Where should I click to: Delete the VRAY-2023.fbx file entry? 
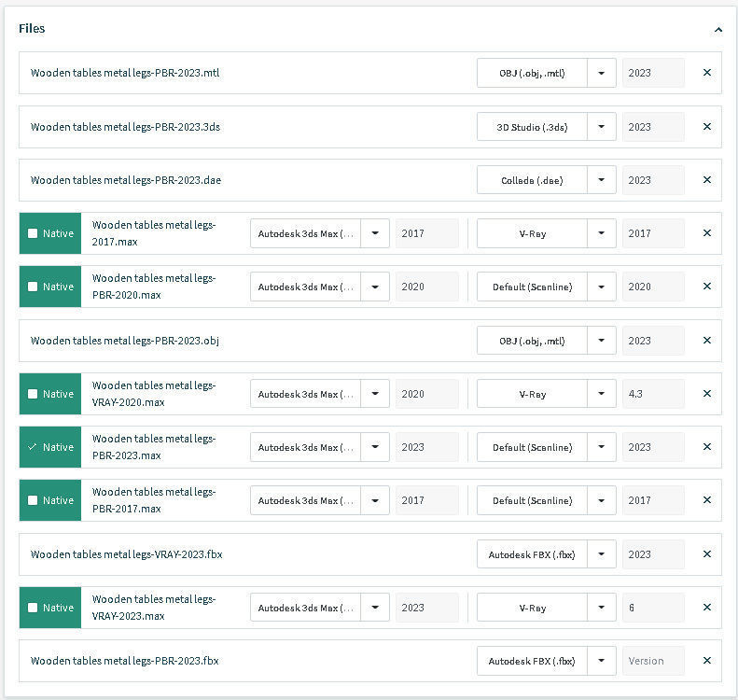(x=706, y=554)
